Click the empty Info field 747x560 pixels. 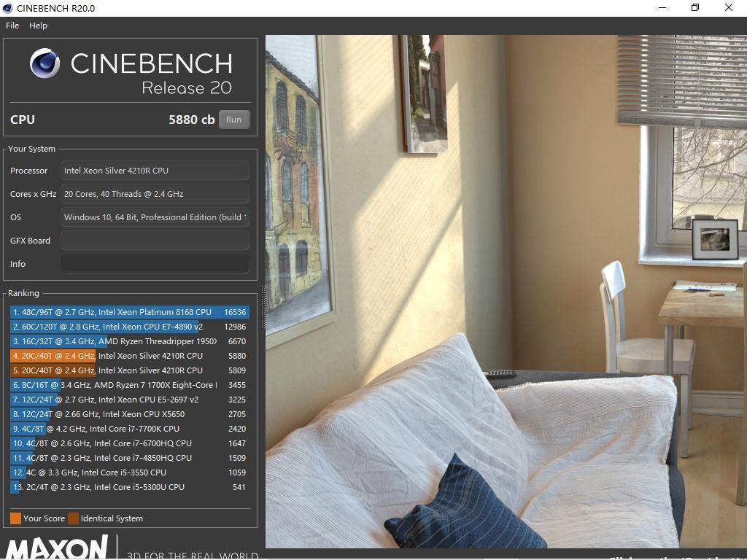[155, 264]
